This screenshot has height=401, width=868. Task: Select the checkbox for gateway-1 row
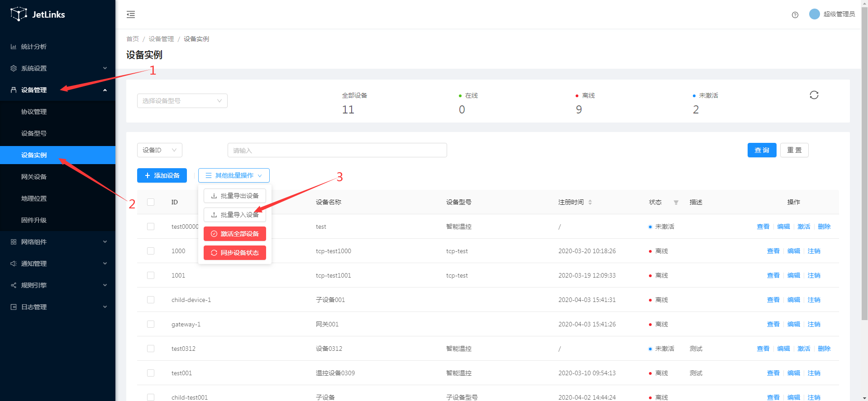151,324
